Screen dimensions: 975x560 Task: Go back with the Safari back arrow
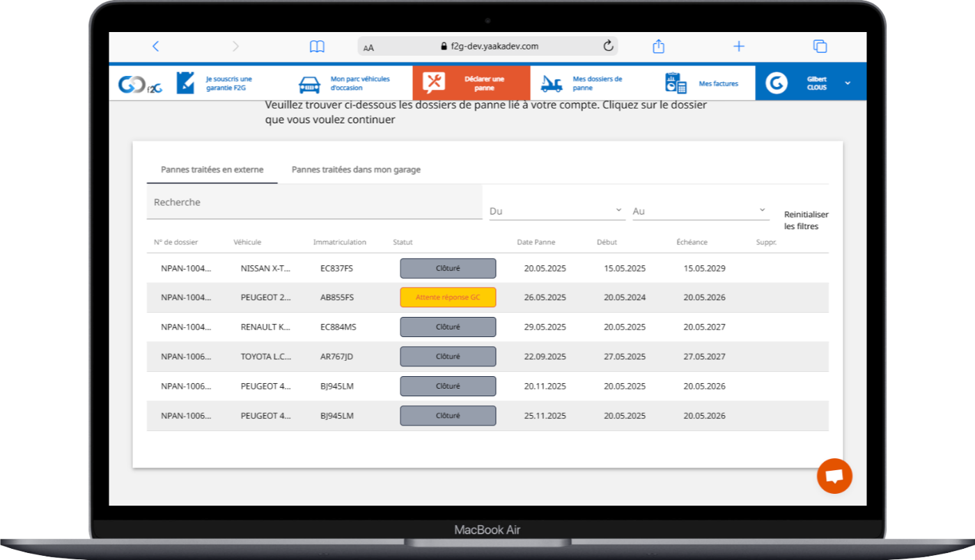(x=155, y=47)
